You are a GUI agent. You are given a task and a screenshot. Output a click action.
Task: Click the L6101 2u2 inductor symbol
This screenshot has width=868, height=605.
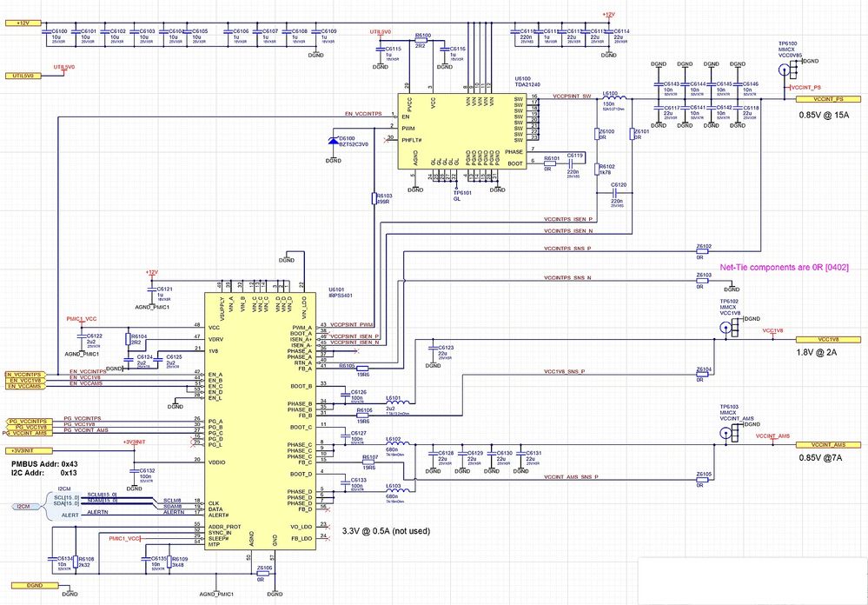pyautogui.click(x=399, y=402)
